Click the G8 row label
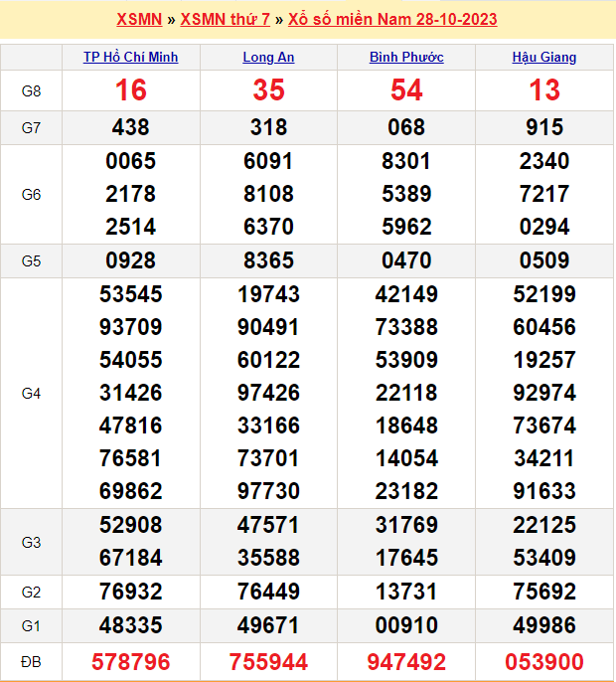 [31, 90]
